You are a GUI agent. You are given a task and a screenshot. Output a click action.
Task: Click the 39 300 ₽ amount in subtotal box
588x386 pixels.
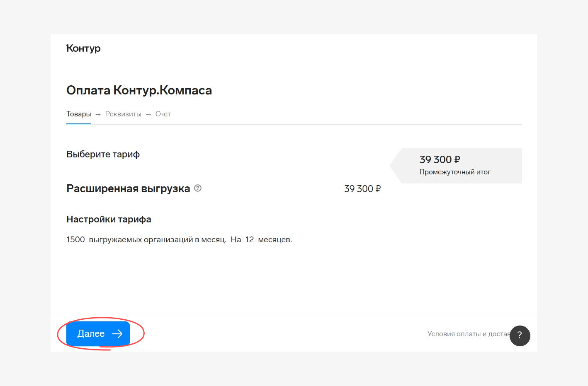point(440,159)
